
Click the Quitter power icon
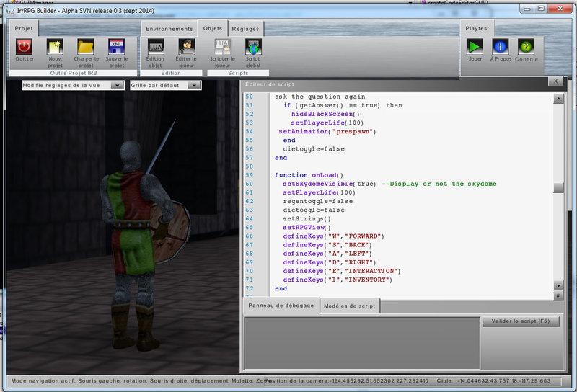pyautogui.click(x=25, y=48)
